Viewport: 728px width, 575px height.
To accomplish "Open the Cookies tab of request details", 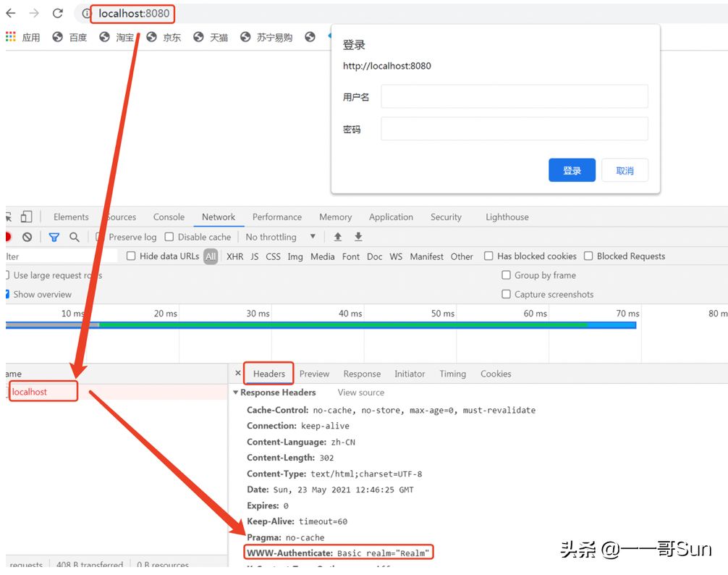I will coord(496,374).
